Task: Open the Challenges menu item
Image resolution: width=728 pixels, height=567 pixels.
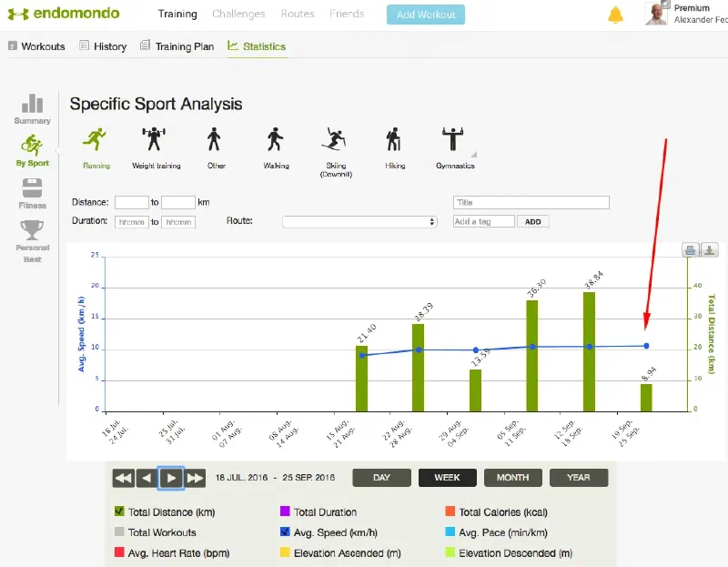Action: coord(238,14)
